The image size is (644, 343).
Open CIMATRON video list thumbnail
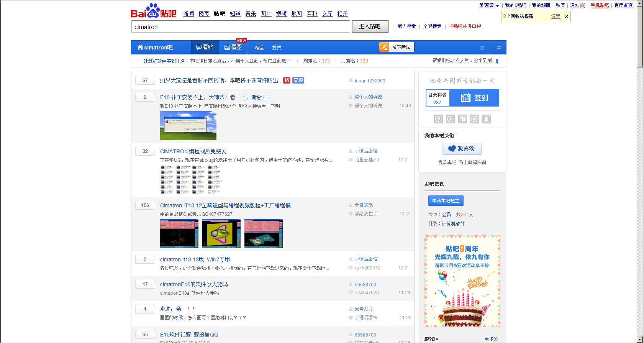pyautogui.click(x=191, y=179)
